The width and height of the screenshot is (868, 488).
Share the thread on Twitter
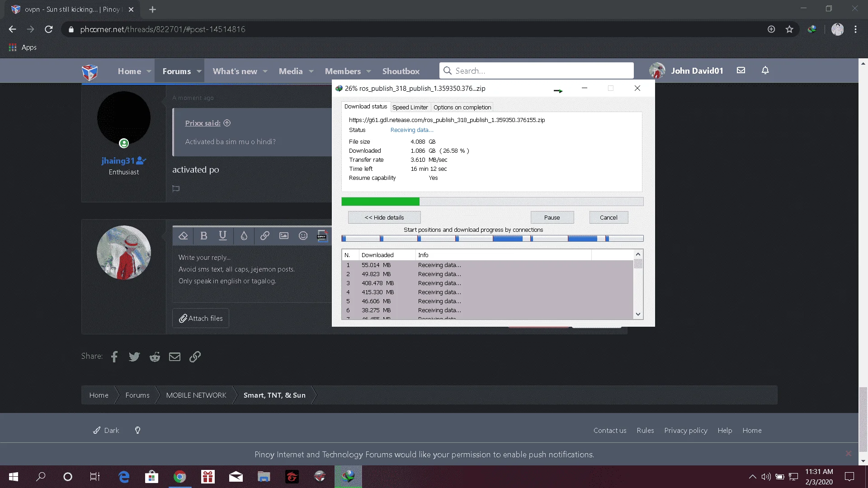[134, 357]
